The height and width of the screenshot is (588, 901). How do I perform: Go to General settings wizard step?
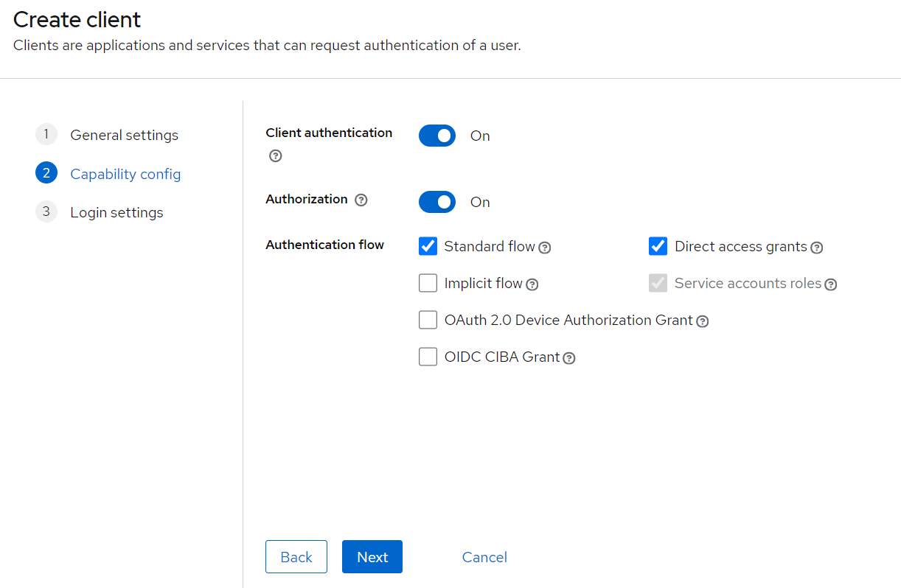point(124,135)
